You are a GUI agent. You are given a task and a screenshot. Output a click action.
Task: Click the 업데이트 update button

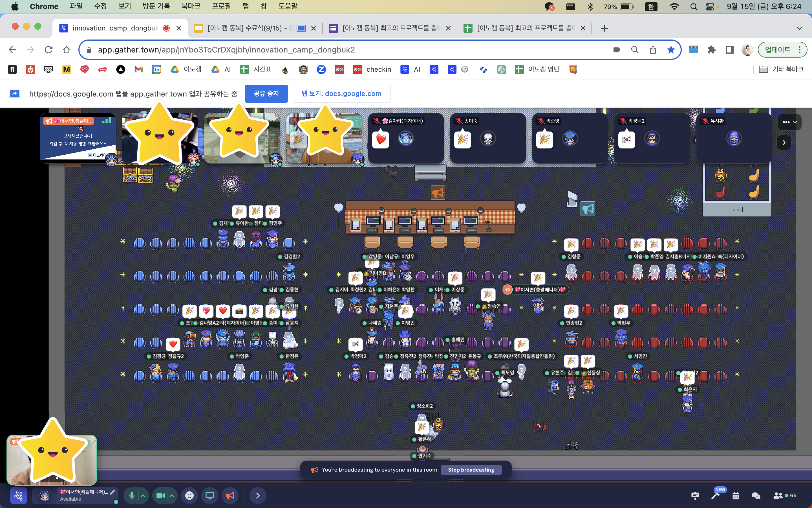(x=782, y=50)
